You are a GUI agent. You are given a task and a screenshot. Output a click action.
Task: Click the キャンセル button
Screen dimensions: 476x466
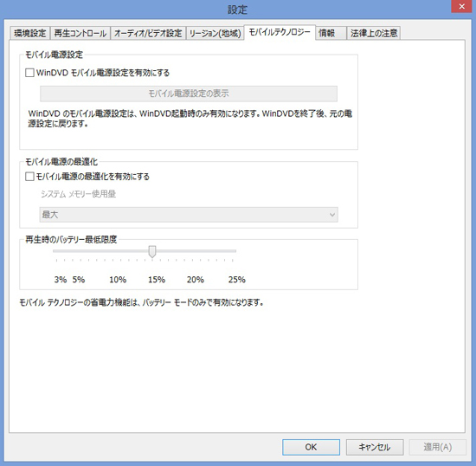[375, 447]
